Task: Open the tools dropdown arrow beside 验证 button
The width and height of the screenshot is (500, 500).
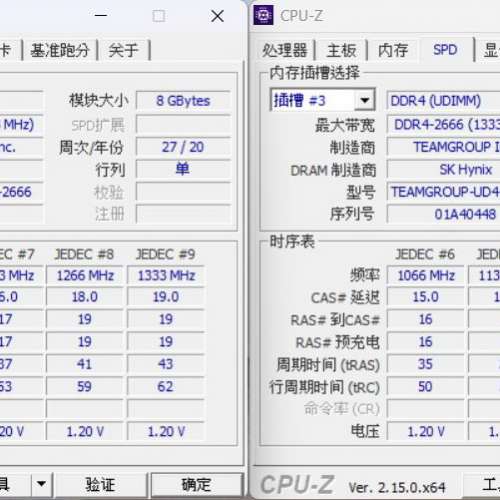Action: click(41, 484)
